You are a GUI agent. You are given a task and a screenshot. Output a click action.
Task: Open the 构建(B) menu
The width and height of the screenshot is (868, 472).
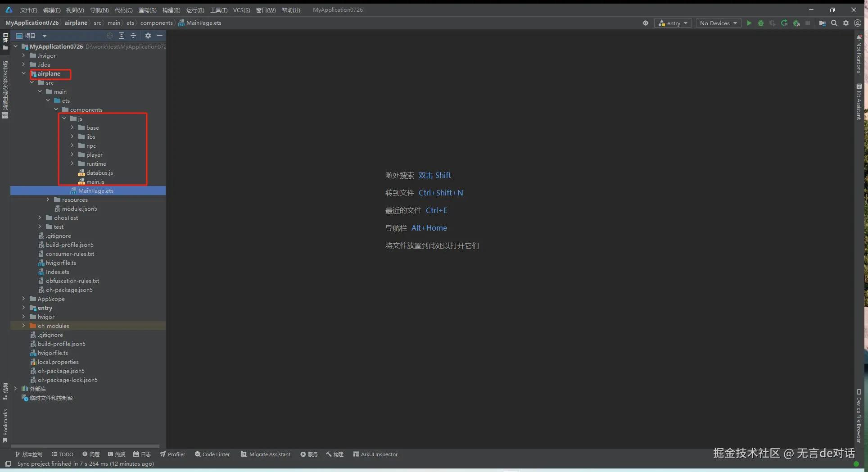pos(171,10)
